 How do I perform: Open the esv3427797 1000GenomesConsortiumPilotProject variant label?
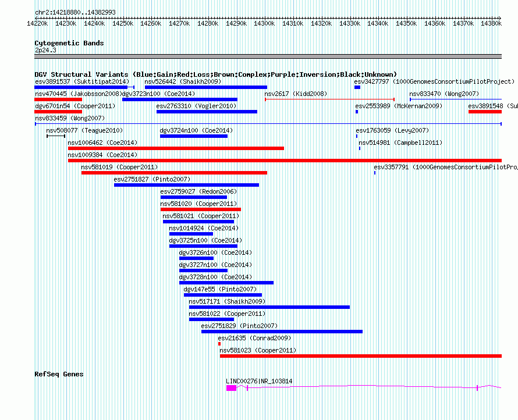(434, 81)
